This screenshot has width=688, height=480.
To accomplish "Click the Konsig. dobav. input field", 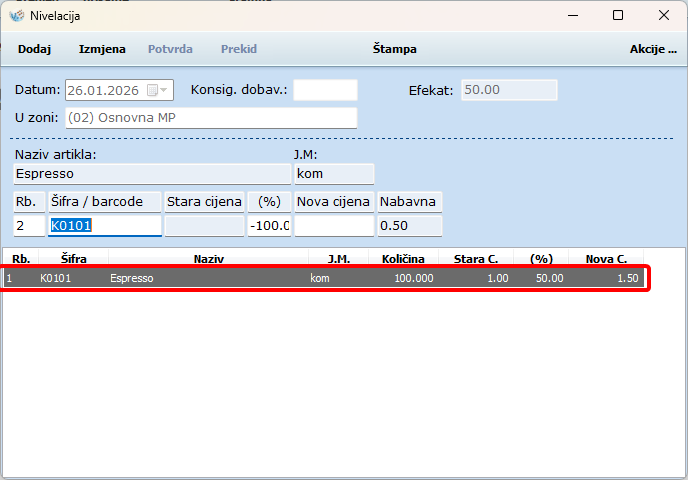I will [x=324, y=90].
